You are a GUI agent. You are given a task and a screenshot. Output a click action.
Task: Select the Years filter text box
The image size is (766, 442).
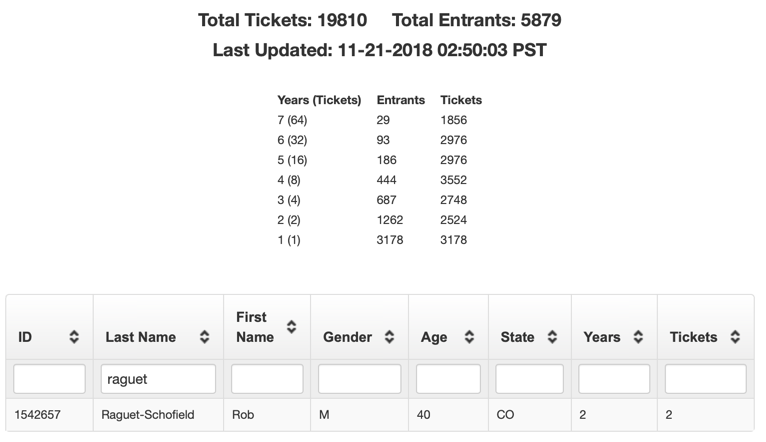coord(614,379)
